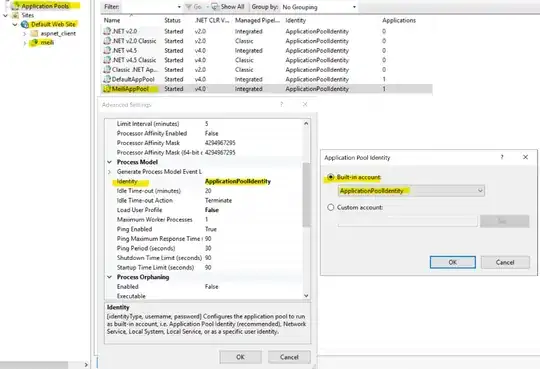
Task: Click the DefaultAppPool icon
Action: [107, 79]
